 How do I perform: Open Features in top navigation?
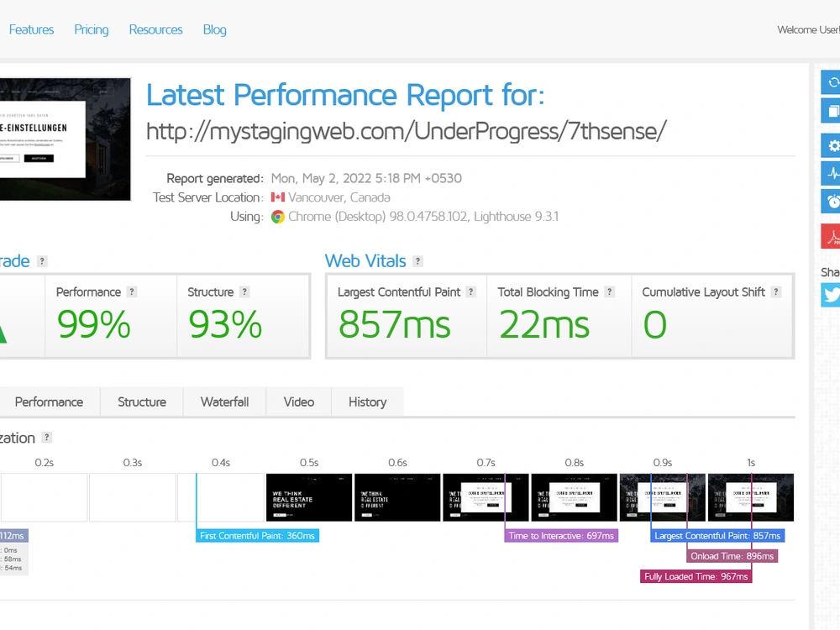tap(31, 30)
